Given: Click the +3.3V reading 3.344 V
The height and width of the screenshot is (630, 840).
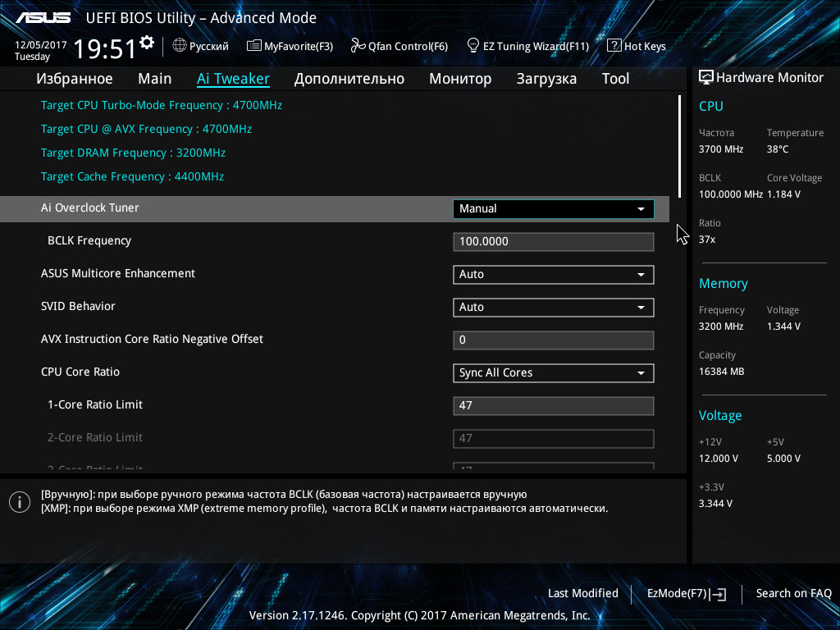Looking at the screenshot, I should click(715, 503).
